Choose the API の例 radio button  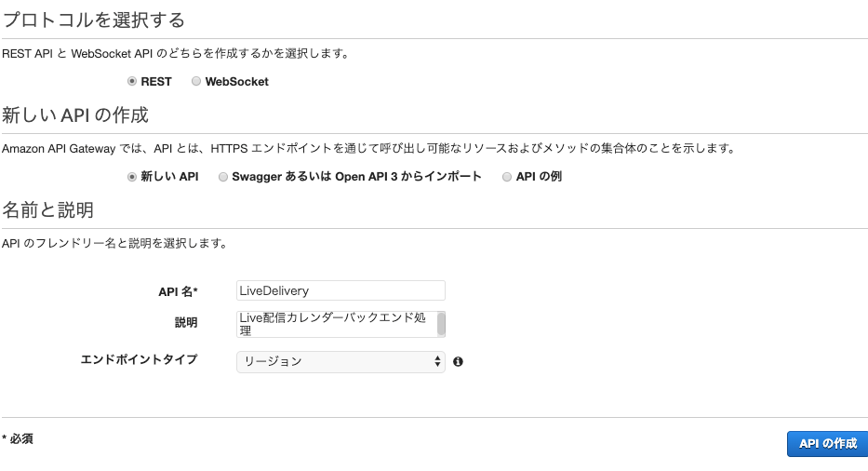point(506,177)
